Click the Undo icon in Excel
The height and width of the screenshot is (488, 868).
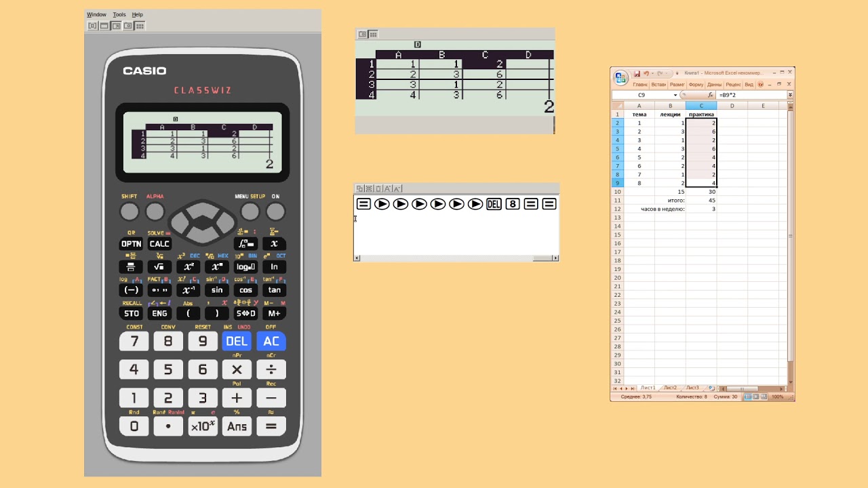(x=646, y=73)
